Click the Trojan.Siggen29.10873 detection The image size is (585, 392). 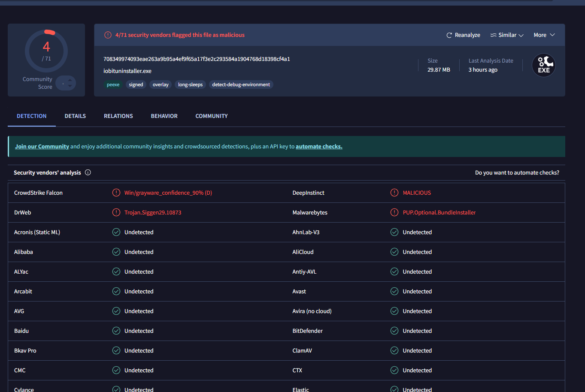[x=153, y=213]
